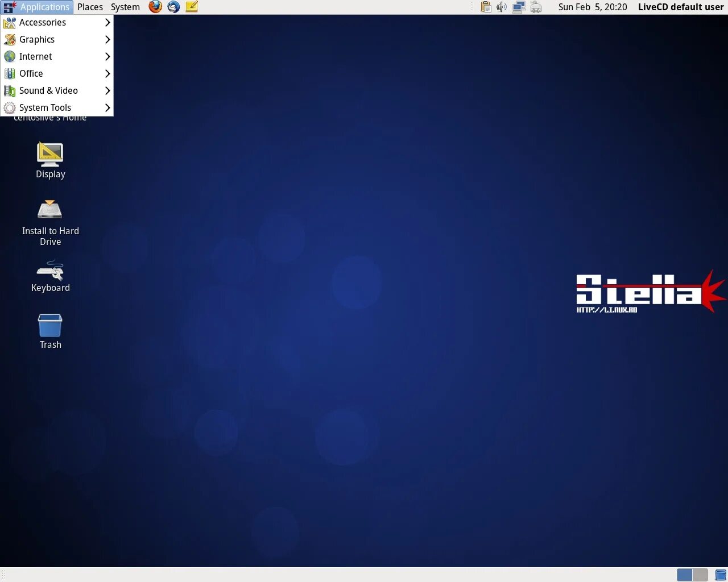Open the Places menu

tap(90, 7)
